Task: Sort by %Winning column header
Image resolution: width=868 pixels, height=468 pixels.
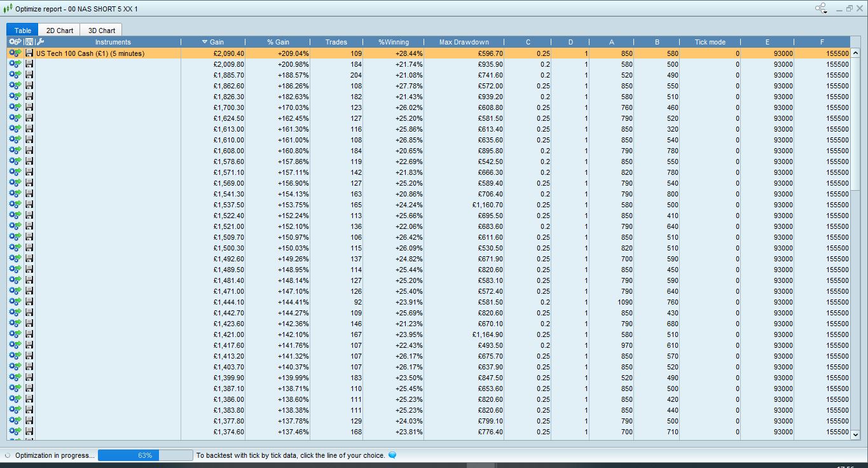Action: 394,42
